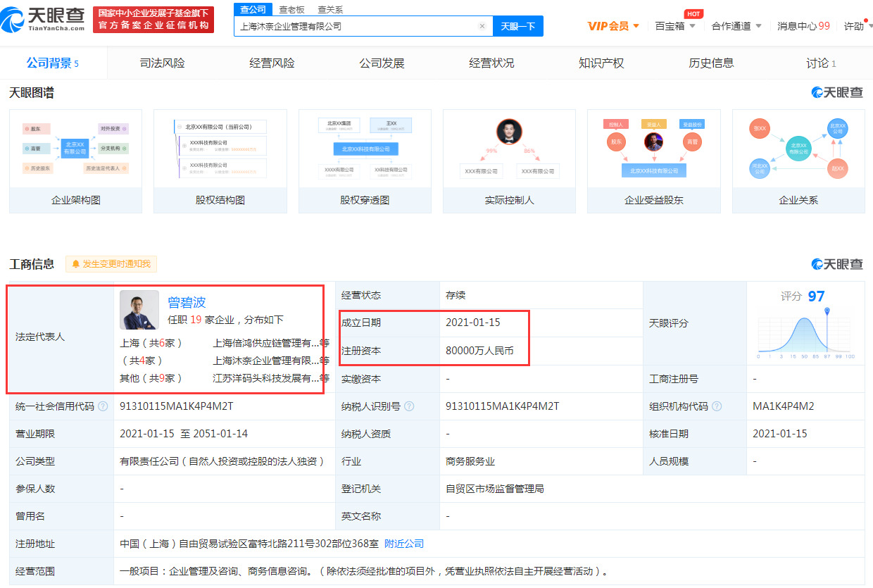873x588 pixels.
Task: Switch to the 讨论 tab
Action: pyautogui.click(x=821, y=63)
